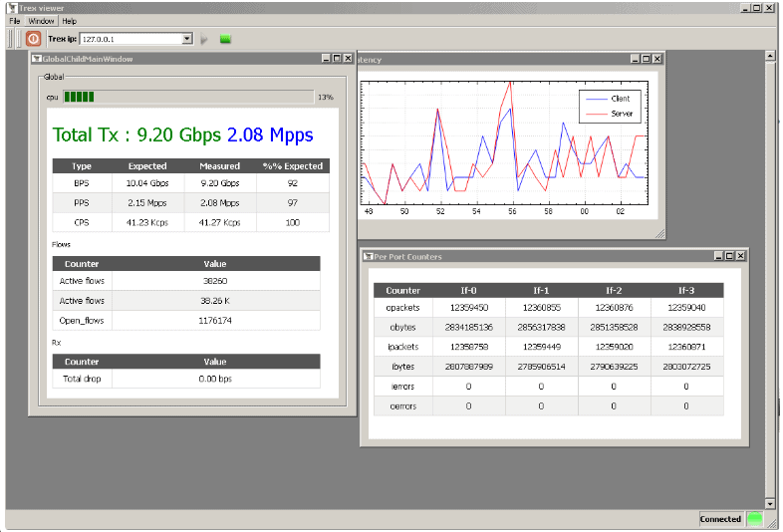The image size is (783, 532).
Task: Click scroll up arrow on right scrollbar
Action: pyautogui.click(x=769, y=57)
